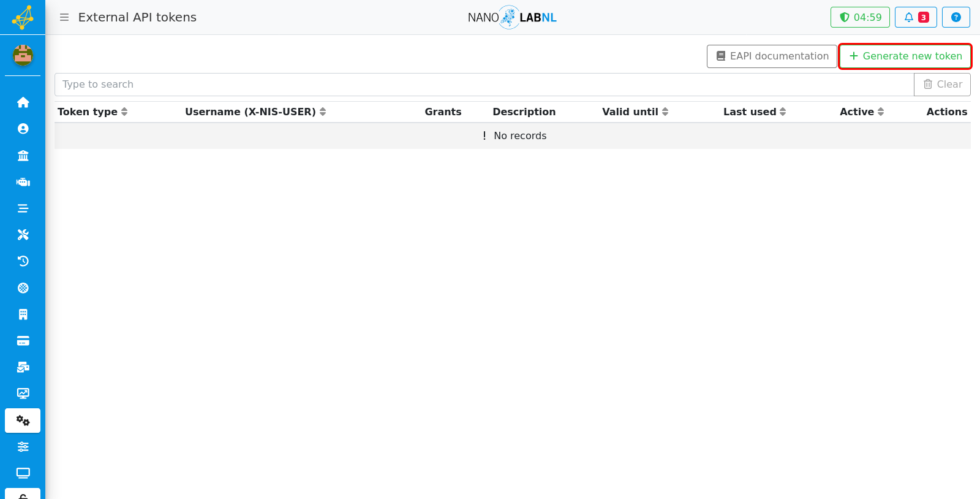
Task: Open the equipment engine sidebar icon
Action: pos(23,182)
